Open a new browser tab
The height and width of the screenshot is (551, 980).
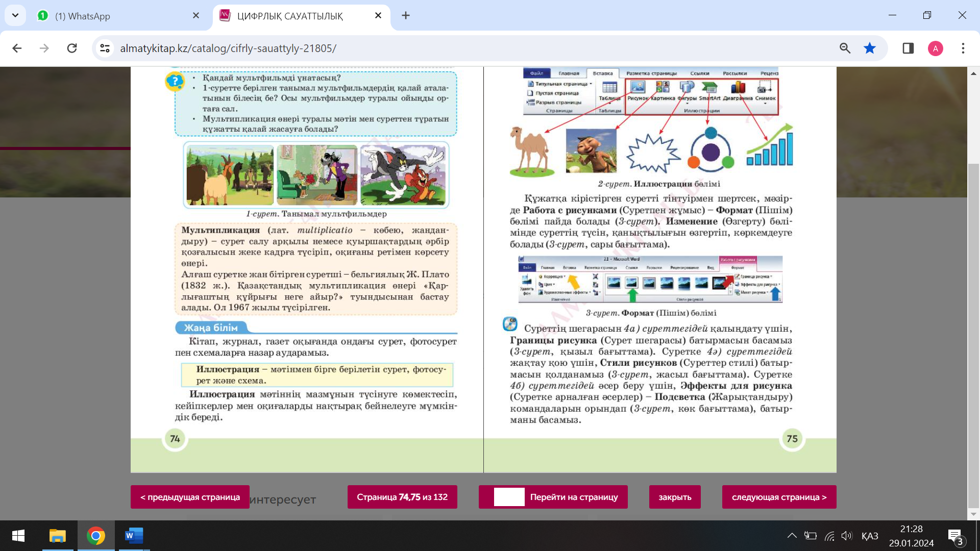pyautogui.click(x=406, y=16)
